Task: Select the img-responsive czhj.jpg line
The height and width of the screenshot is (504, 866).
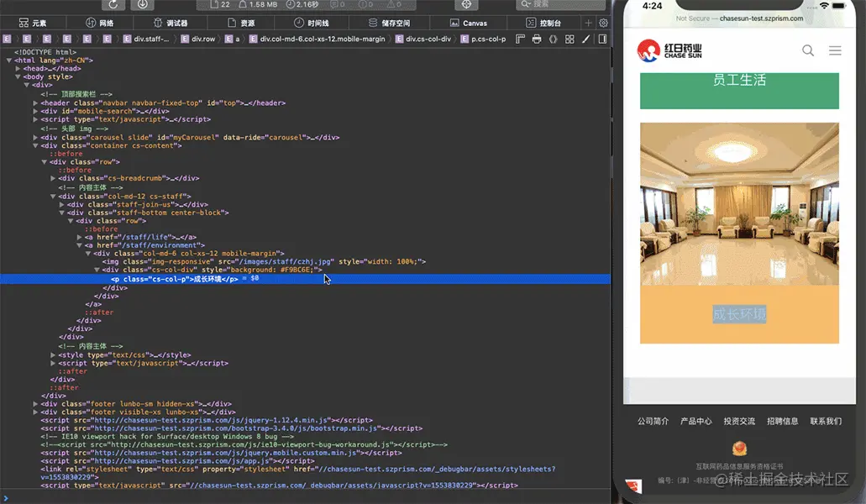Action: (x=264, y=262)
